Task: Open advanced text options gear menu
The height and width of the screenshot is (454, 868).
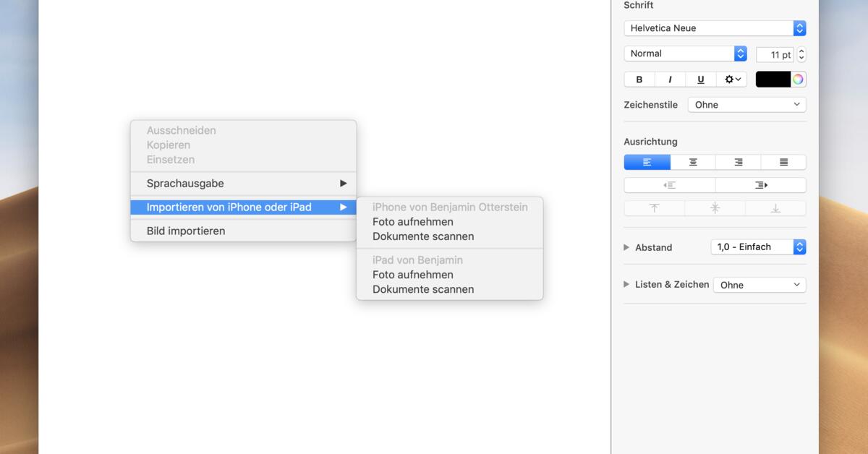Action: click(732, 80)
